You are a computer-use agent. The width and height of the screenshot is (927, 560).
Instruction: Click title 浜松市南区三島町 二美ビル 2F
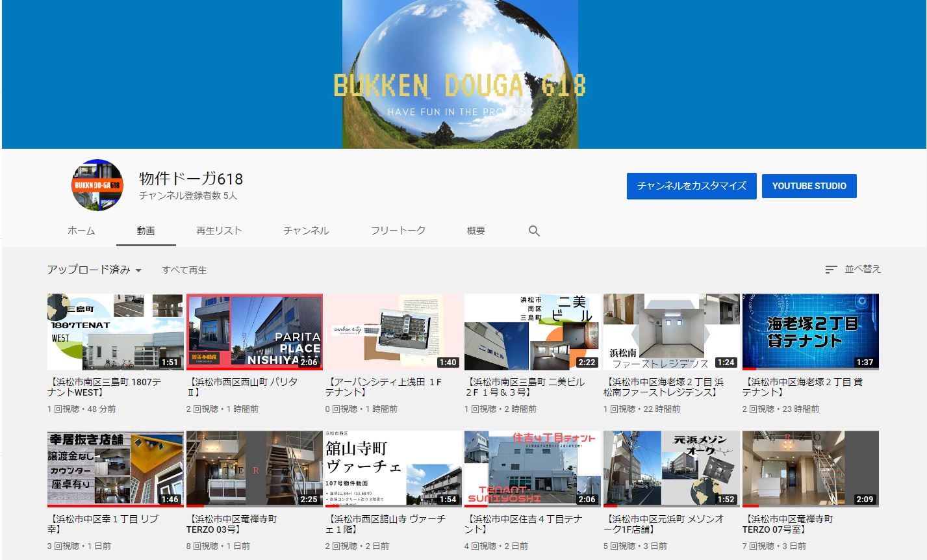click(x=525, y=387)
